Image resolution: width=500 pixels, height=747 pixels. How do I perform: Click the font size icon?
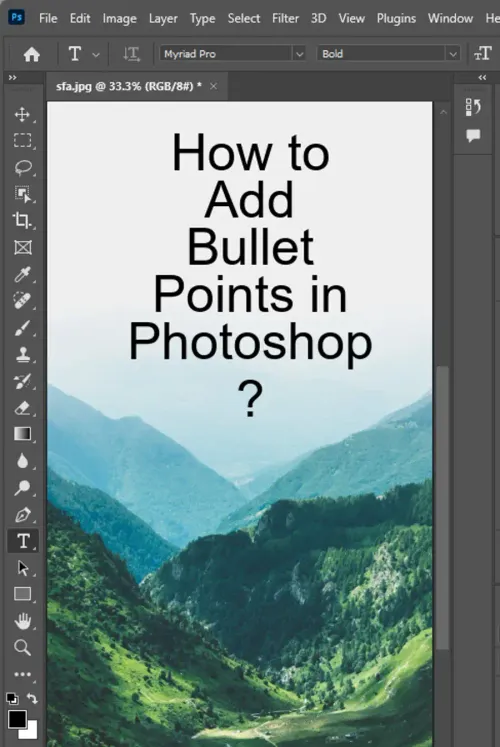(483, 54)
